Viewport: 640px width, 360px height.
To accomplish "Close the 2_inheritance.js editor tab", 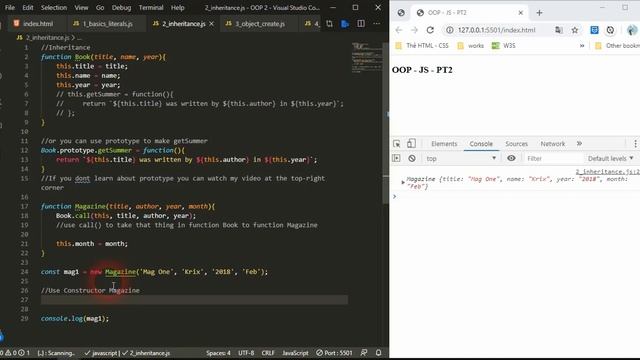I will pos(211,24).
